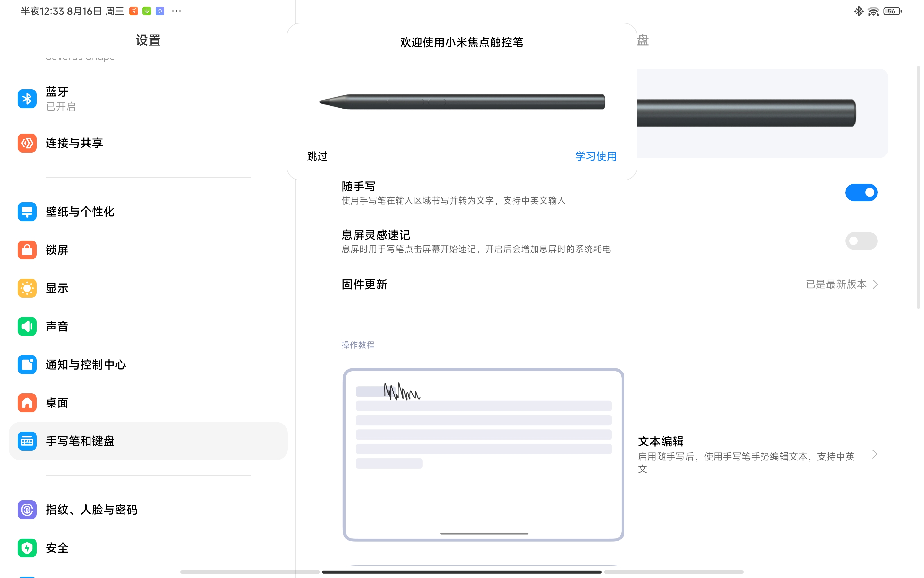Tap the bottom navigation gesture bar
924x578 pixels.
click(x=462, y=572)
